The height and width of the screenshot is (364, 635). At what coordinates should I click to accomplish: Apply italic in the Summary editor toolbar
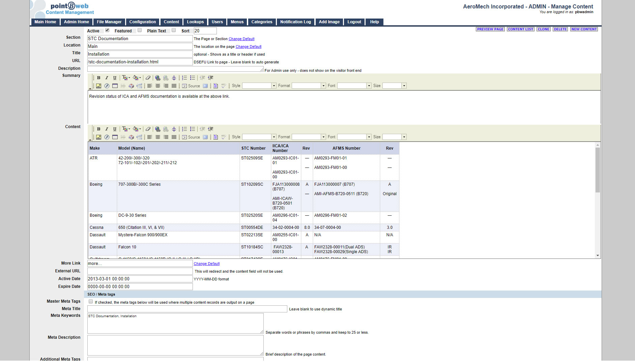click(x=107, y=78)
